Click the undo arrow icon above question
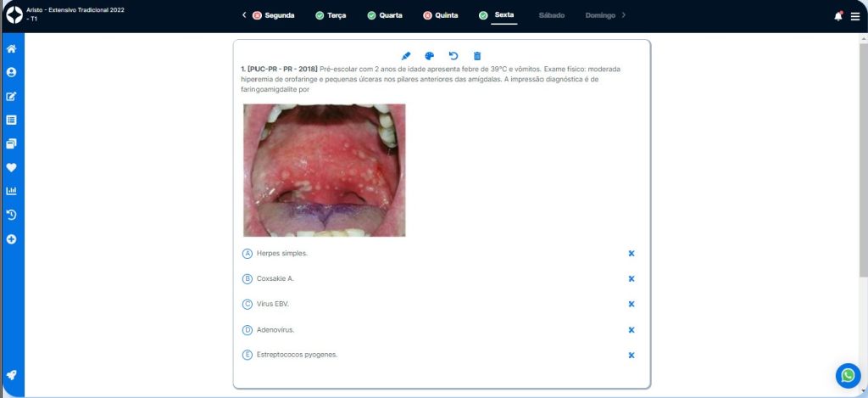 pos(453,55)
